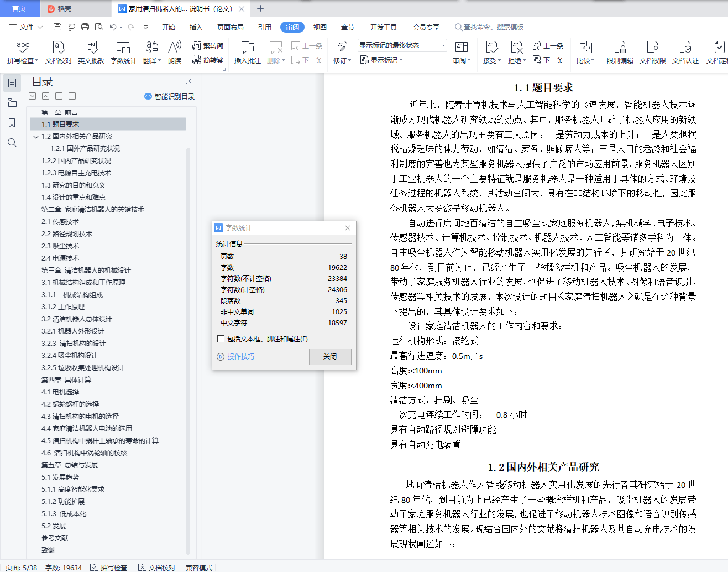Open the 拒绝 reject changes dropdown
The image size is (728, 572).
[517, 60]
